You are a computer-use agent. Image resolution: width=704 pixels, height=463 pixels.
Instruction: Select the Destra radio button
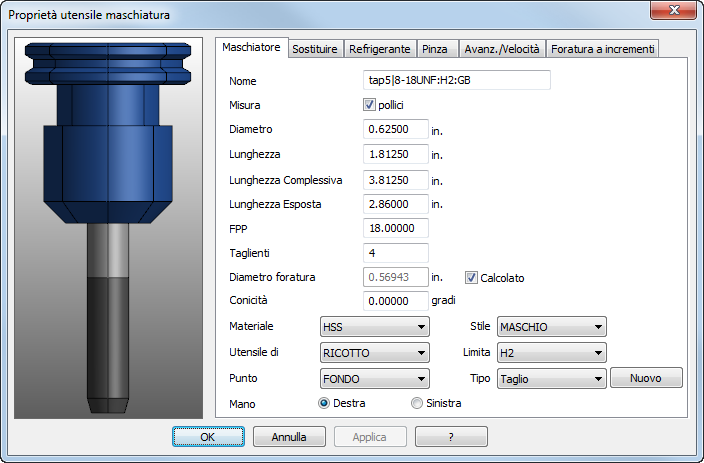(324, 403)
